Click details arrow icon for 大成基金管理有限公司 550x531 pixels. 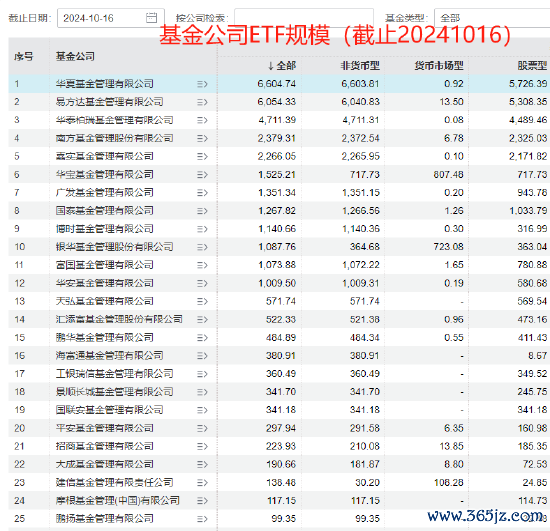coord(202,464)
